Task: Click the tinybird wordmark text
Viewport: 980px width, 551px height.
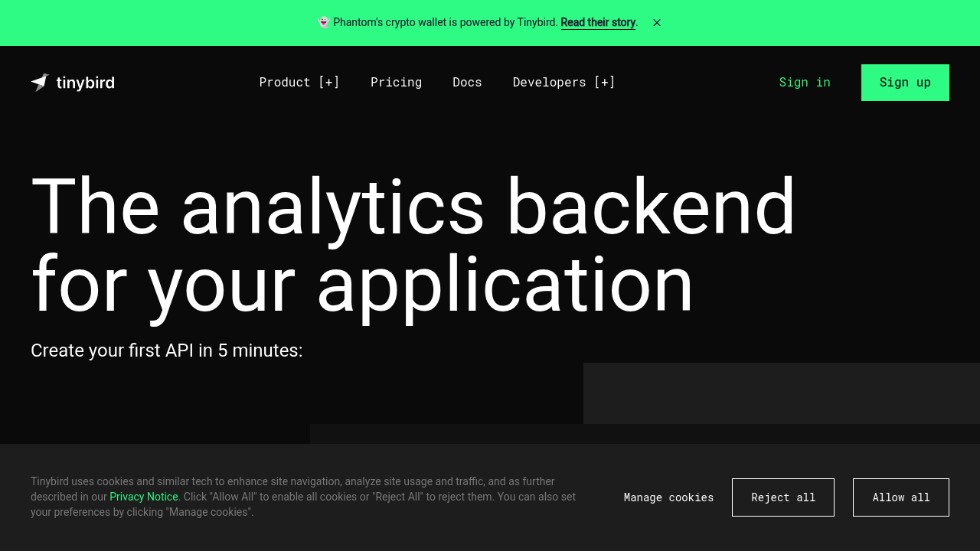Action: (85, 83)
